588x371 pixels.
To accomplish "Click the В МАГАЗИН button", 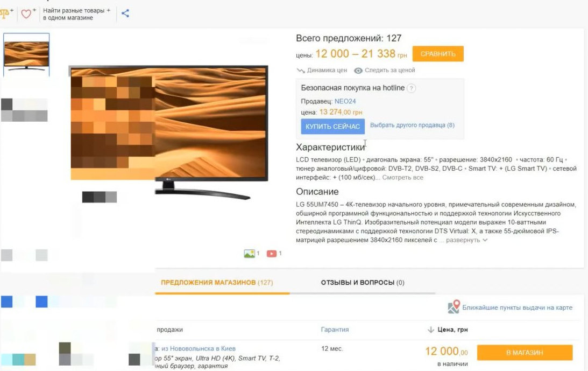I will pyautogui.click(x=525, y=353).
